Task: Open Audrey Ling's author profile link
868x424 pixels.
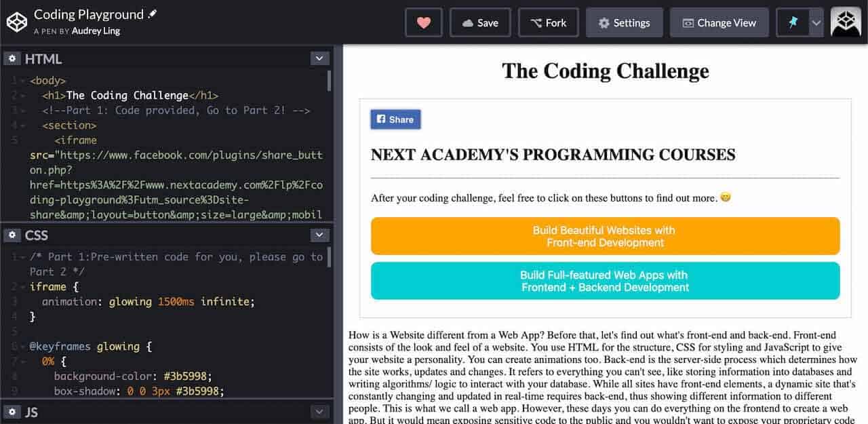Action: (x=96, y=31)
